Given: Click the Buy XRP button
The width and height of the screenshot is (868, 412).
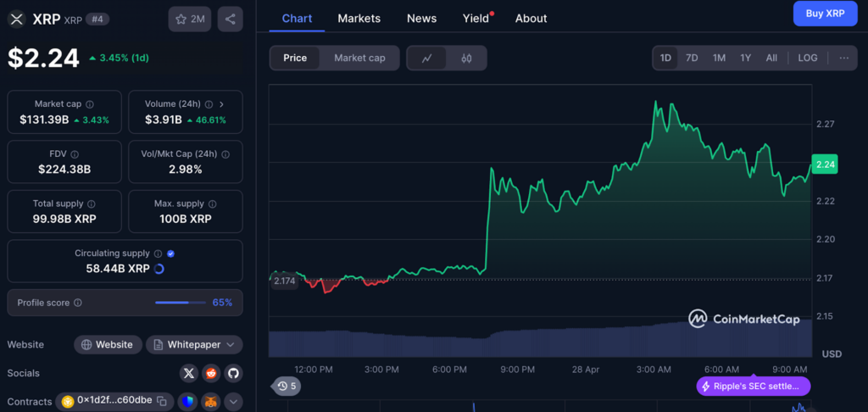Looking at the screenshot, I should [x=824, y=14].
